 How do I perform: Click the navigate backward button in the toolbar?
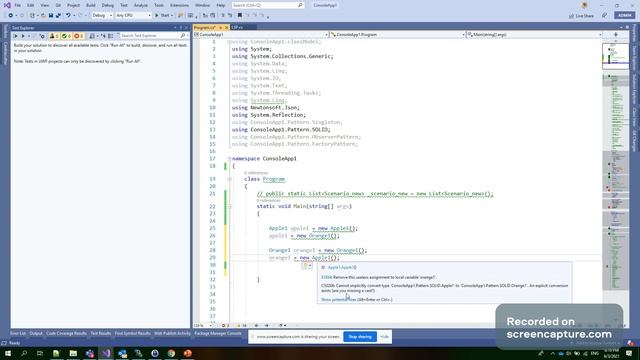click(11, 16)
